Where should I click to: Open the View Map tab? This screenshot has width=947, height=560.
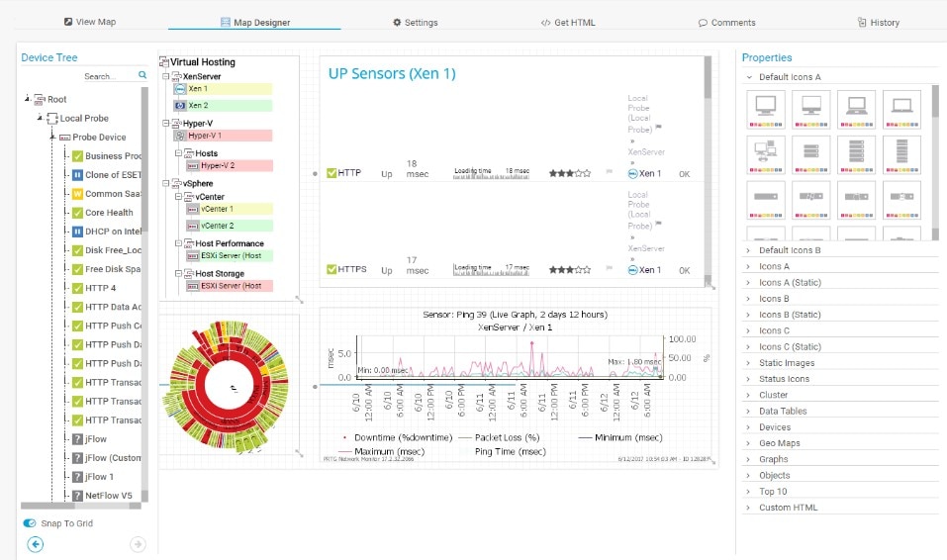[x=90, y=22]
